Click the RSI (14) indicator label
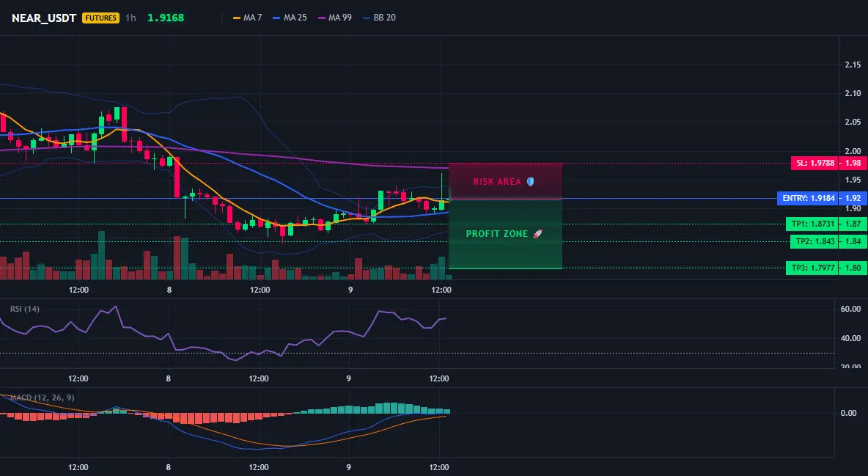The width and height of the screenshot is (868, 476). pyautogui.click(x=24, y=309)
